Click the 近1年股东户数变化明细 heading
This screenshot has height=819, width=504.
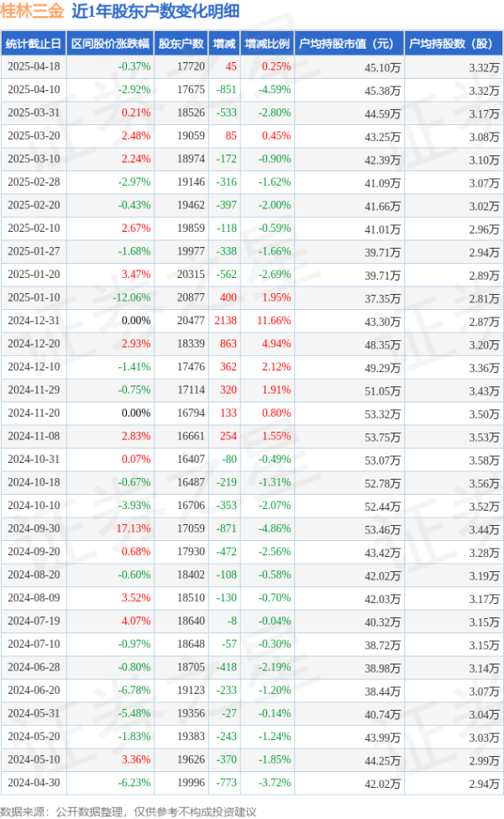pos(155,11)
